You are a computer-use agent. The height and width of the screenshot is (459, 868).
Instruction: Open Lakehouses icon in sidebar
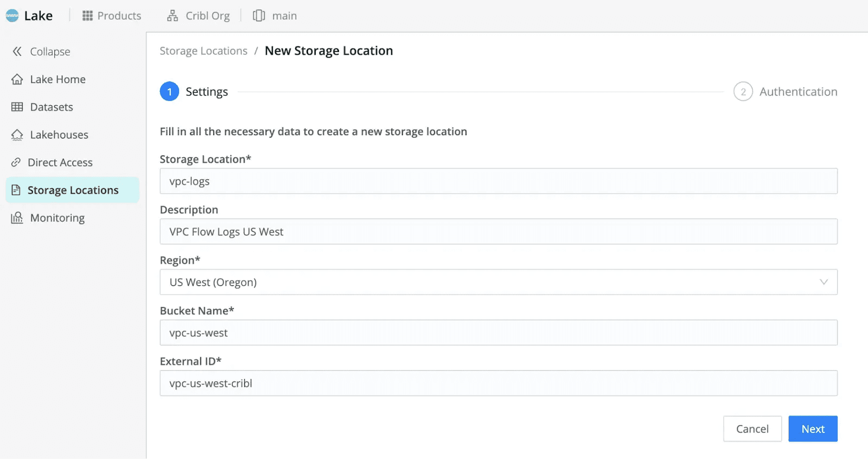(x=17, y=135)
